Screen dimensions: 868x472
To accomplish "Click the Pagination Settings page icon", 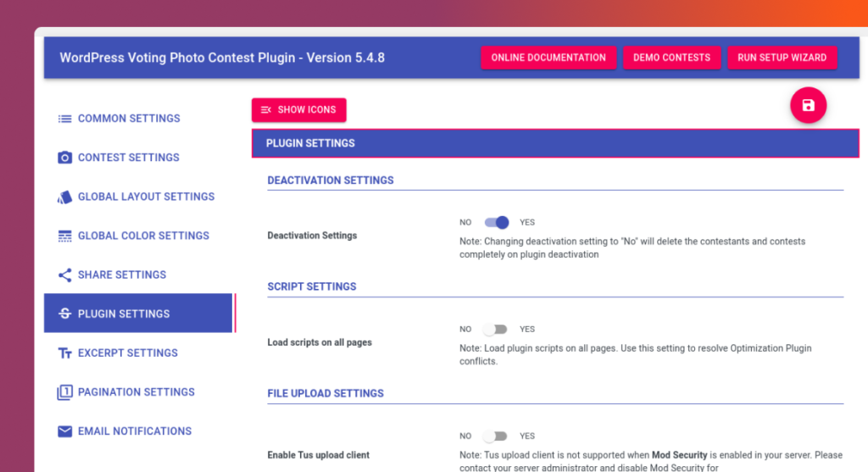I will click(64, 391).
